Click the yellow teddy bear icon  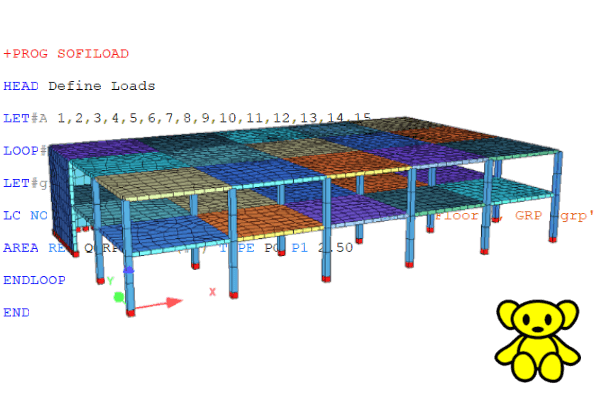(x=540, y=338)
